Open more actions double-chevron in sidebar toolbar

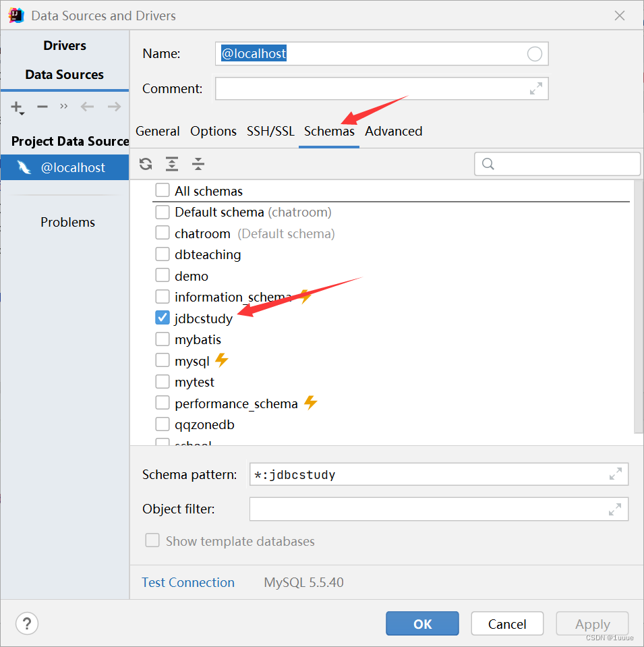tap(63, 107)
